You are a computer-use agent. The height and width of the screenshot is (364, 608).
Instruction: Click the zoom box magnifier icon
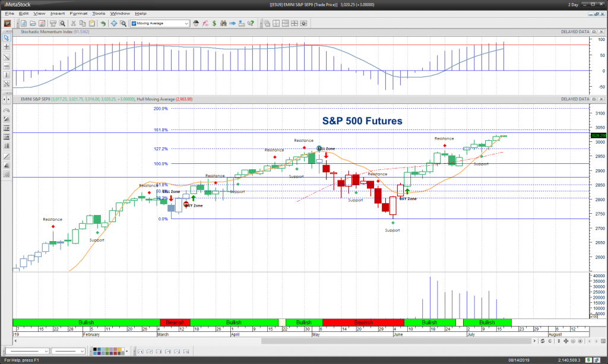click(123, 23)
